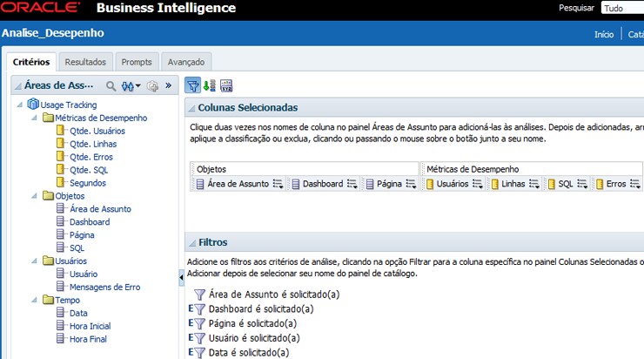Select Qtde. Usuários in the tree
This screenshot has height=359, width=644.
coord(97,131)
